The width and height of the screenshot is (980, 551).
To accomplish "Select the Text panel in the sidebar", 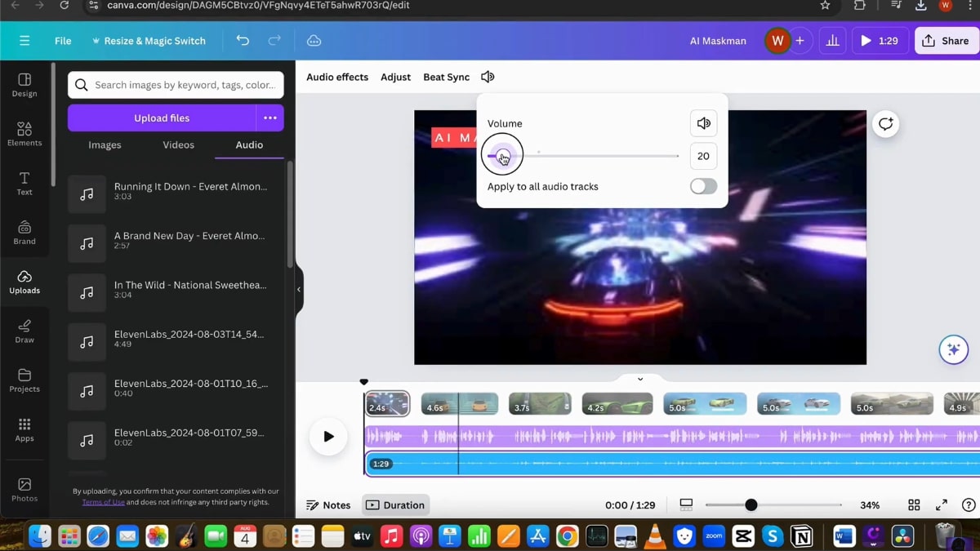I will point(24,184).
